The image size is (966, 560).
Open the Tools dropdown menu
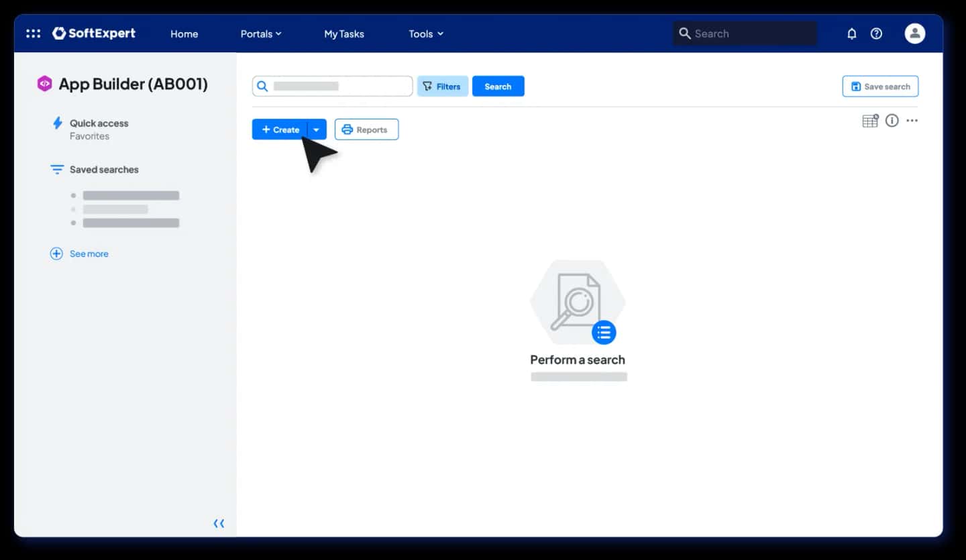click(x=426, y=34)
